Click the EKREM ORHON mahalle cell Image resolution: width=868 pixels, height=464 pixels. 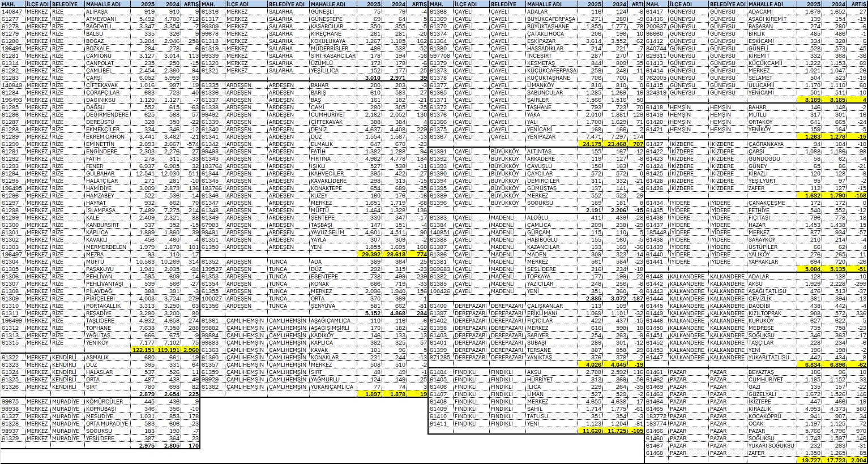point(105,136)
